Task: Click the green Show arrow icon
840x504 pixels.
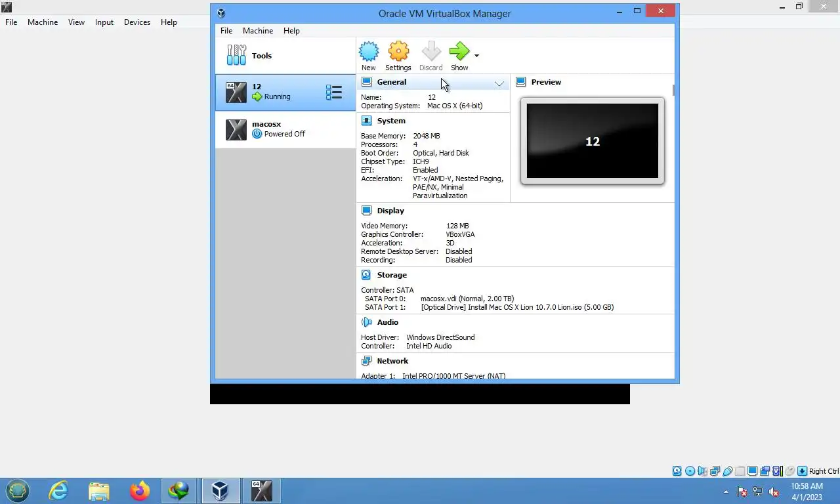Action: [459, 51]
